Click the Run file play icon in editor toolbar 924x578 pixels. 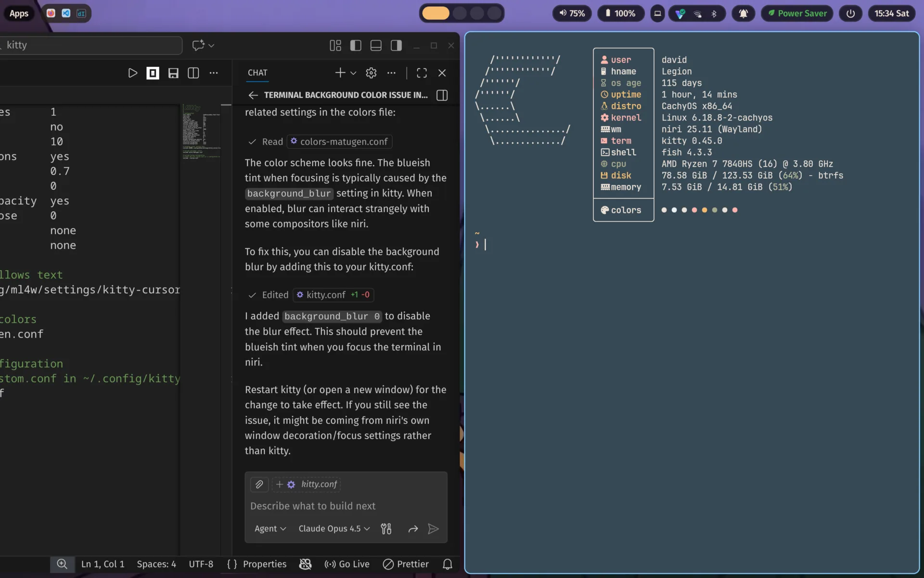coord(133,73)
